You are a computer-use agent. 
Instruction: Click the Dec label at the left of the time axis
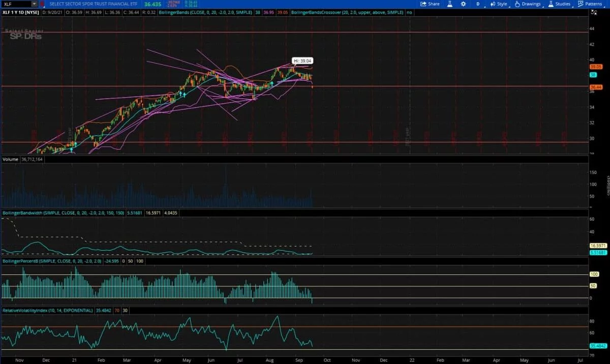coord(46,359)
